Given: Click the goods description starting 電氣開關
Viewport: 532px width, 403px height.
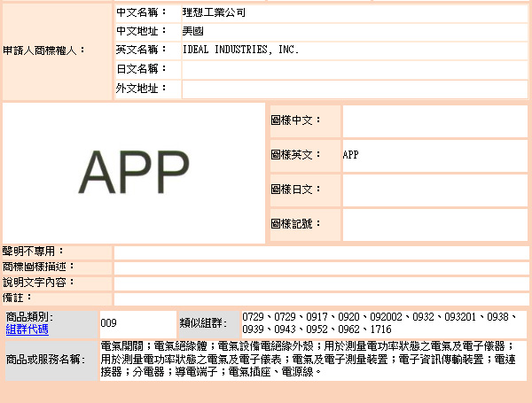Looking at the screenshot, I should [x=308, y=359].
